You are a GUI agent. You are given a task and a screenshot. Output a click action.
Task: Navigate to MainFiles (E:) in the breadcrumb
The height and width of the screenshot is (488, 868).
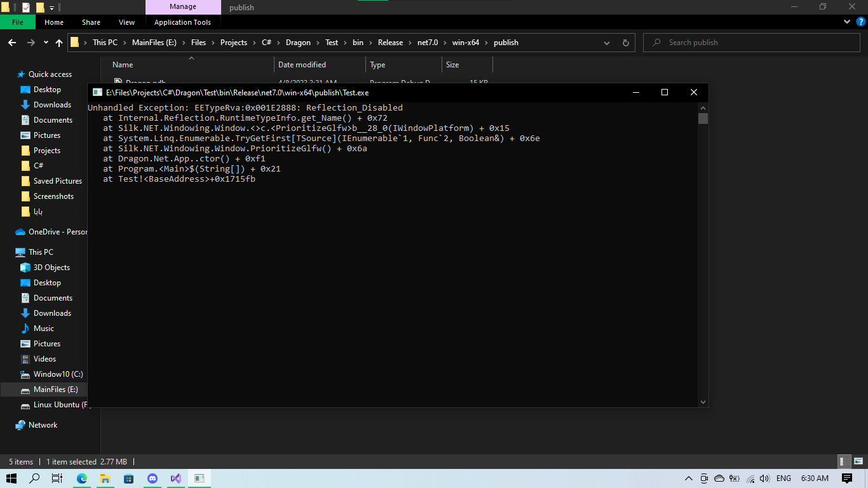155,43
